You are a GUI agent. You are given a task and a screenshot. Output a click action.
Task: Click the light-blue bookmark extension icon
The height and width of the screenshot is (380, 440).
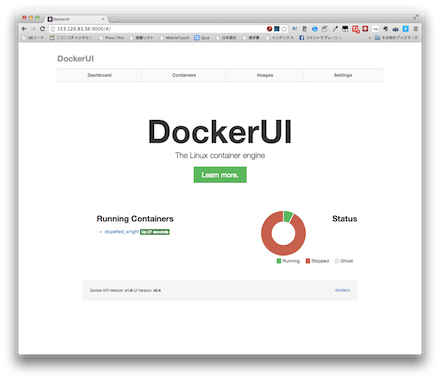tap(406, 29)
